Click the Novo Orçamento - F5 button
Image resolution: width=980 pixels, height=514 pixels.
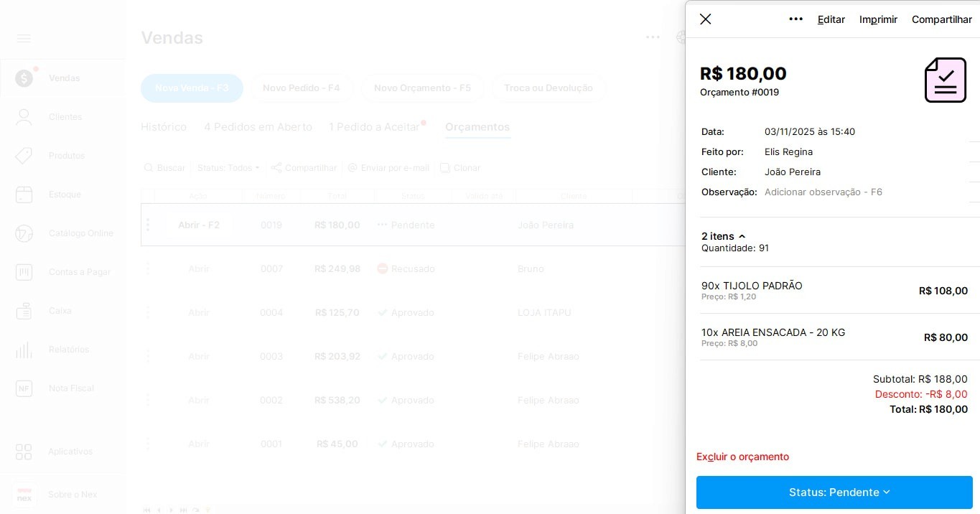coord(422,88)
